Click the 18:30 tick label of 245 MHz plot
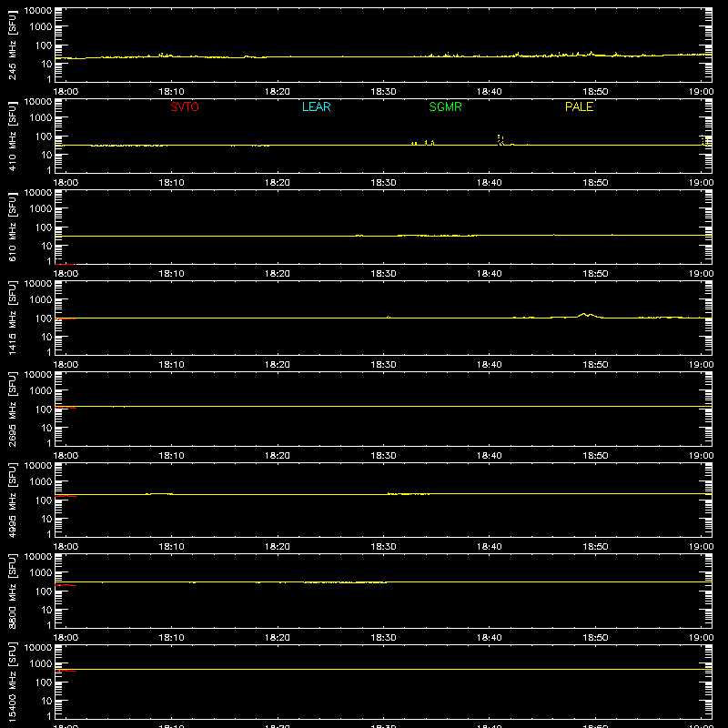728x728 pixels. tap(383, 92)
